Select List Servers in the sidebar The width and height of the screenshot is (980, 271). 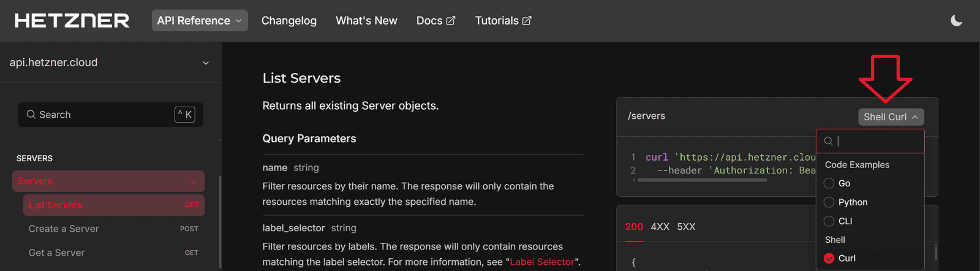tap(114, 205)
